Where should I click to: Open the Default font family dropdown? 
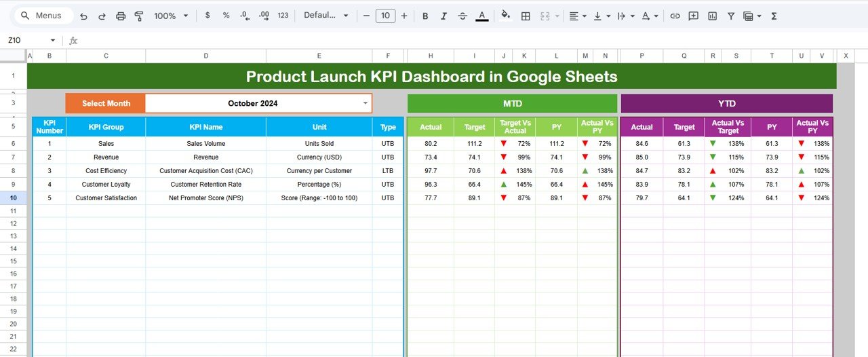326,16
